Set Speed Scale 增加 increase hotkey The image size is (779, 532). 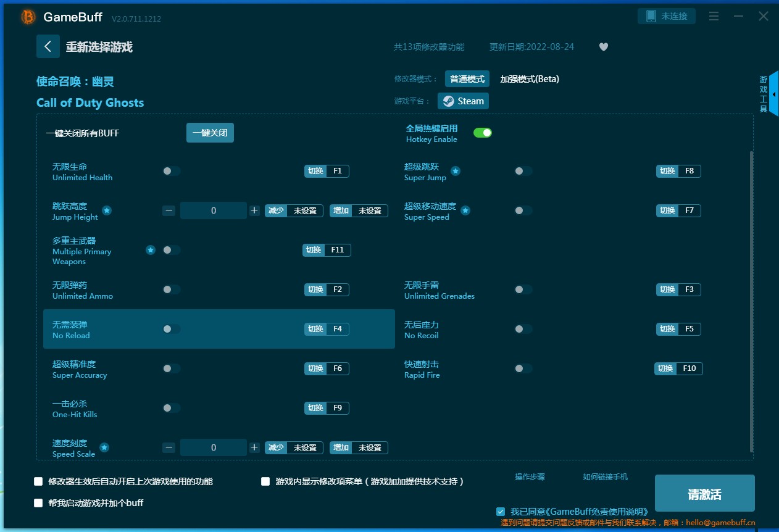[359, 447]
